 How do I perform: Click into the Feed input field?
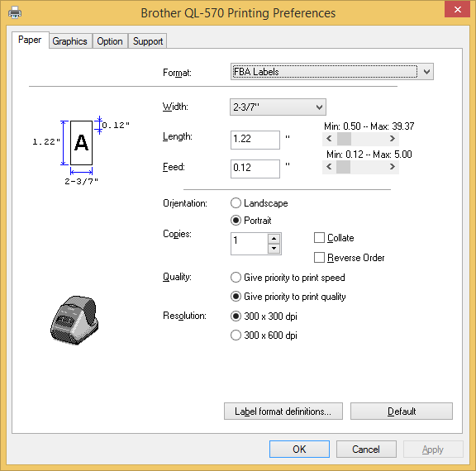pyautogui.click(x=255, y=169)
